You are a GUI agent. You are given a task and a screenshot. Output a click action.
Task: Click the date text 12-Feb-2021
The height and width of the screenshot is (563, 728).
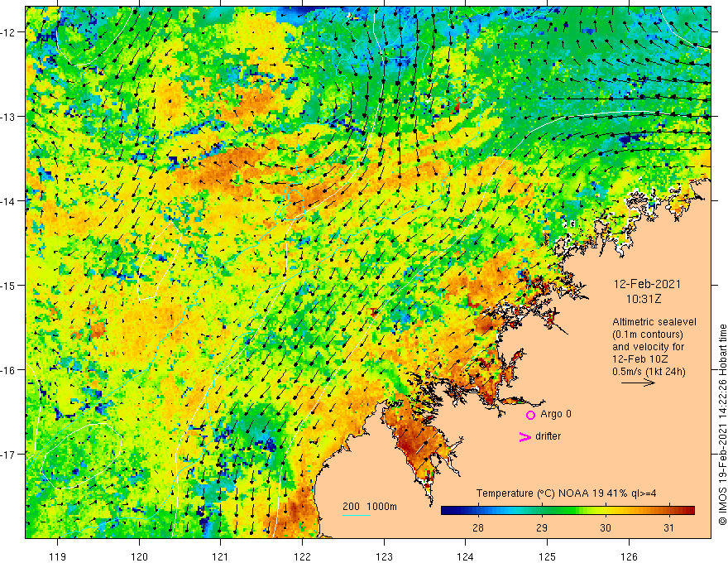tap(647, 284)
